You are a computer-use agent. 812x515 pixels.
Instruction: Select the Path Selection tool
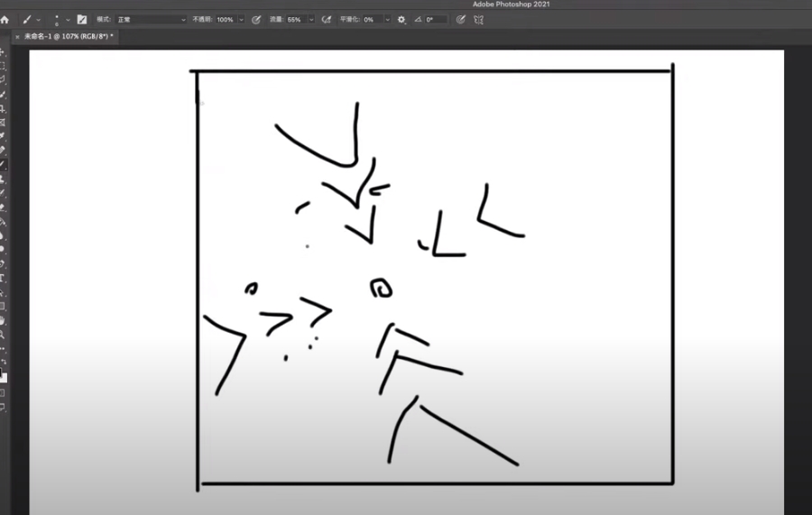(3, 292)
